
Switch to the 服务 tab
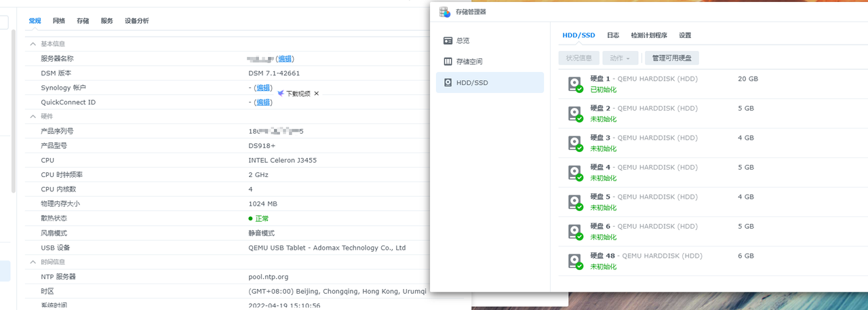[x=107, y=21]
